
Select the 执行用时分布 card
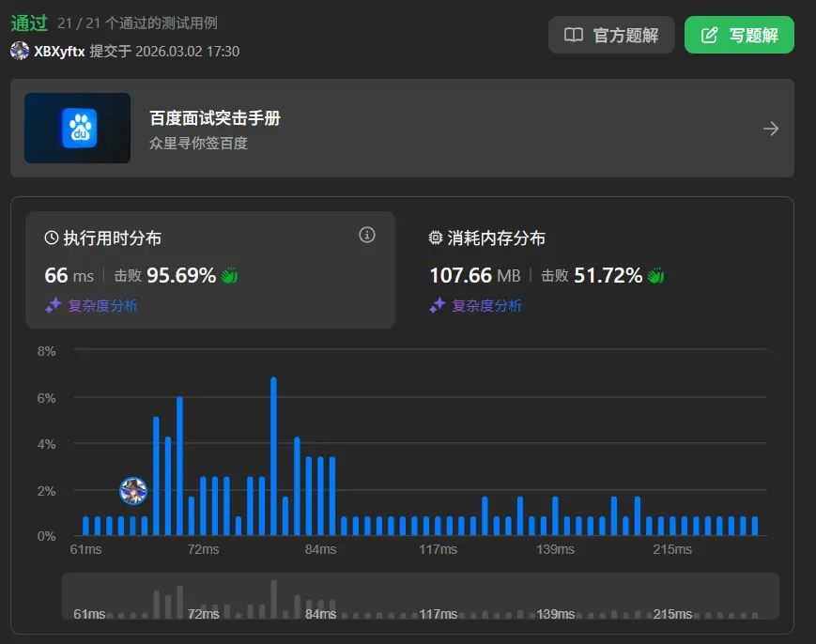tap(209, 269)
